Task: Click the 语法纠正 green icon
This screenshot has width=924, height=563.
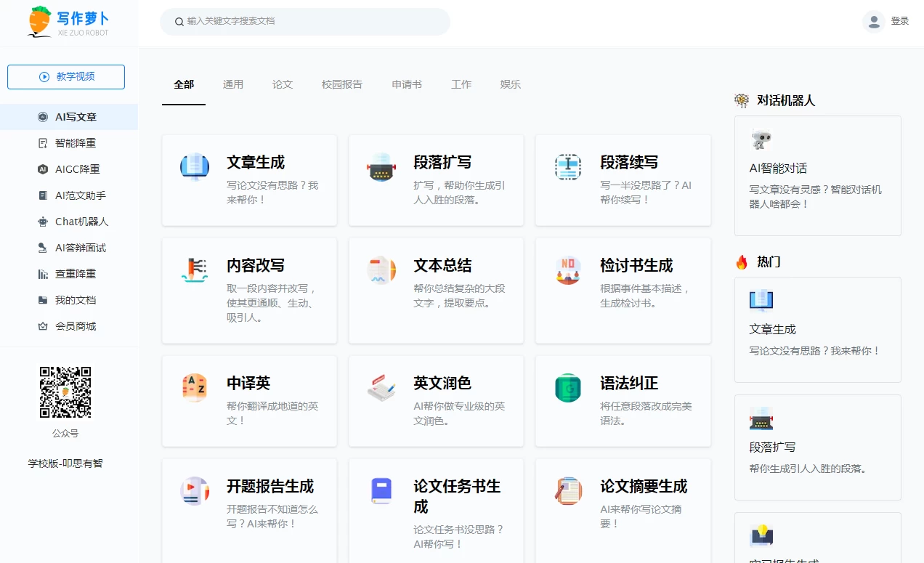Action: click(x=568, y=388)
